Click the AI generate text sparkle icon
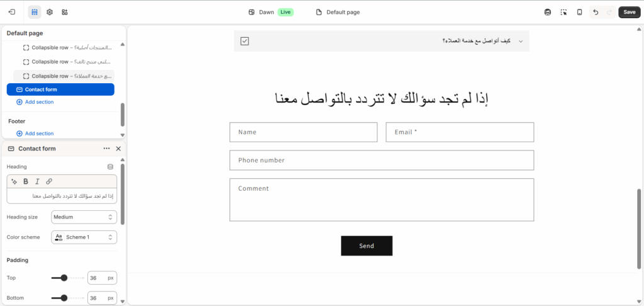 [x=14, y=181]
